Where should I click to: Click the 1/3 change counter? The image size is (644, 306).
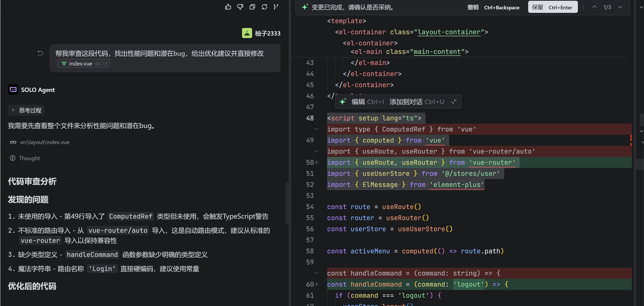point(607,7)
